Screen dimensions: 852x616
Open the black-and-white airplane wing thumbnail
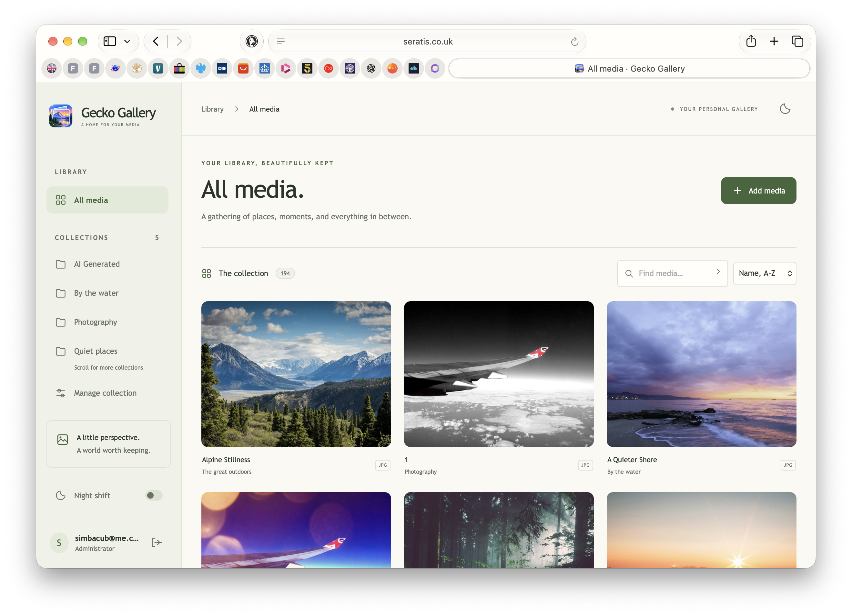(x=499, y=374)
